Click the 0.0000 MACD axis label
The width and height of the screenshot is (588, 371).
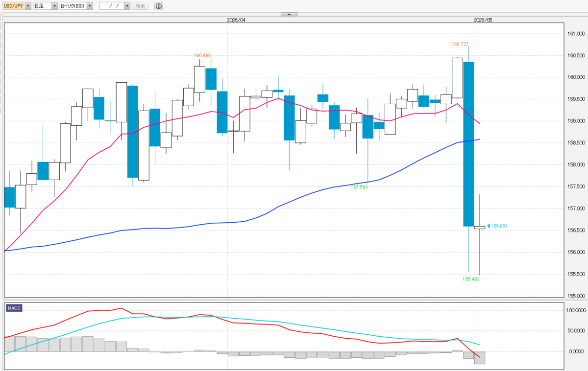(x=577, y=351)
